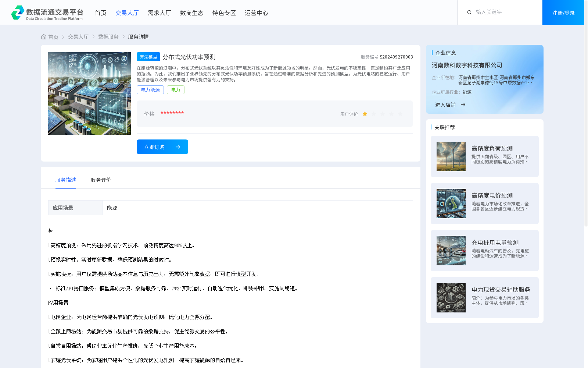Screen dimensions: 588x368
Task: Click the fifth rating star
Action: click(400, 114)
